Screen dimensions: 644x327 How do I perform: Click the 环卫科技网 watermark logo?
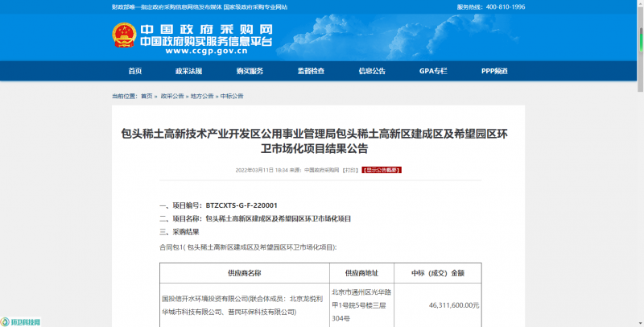[x=21, y=321]
